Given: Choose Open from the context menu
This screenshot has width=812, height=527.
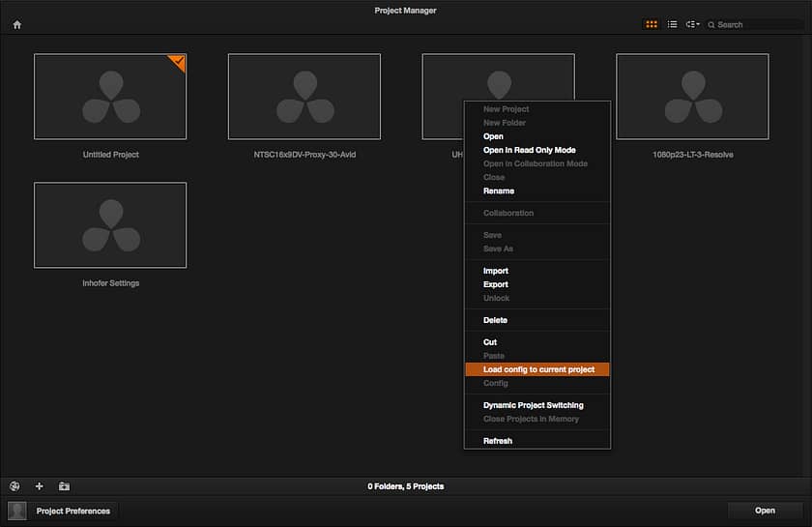Looking at the screenshot, I should pyautogui.click(x=537, y=136).
